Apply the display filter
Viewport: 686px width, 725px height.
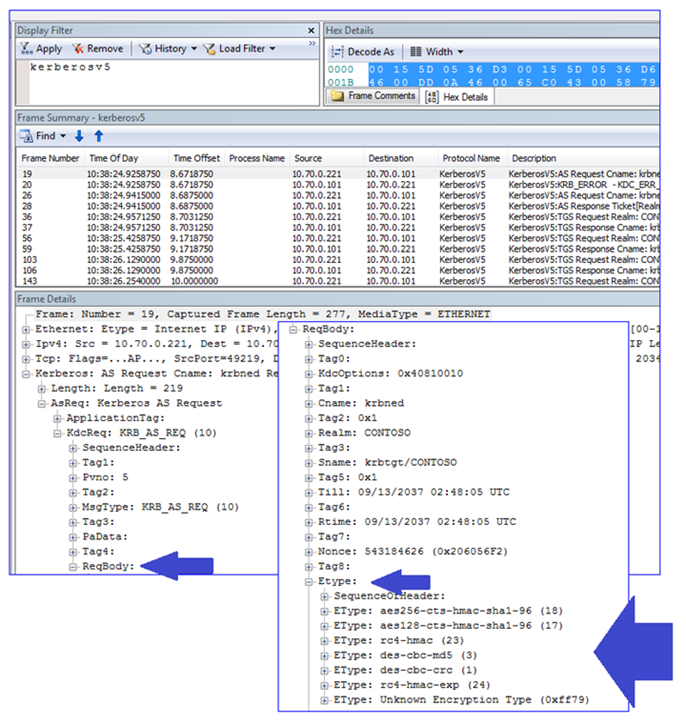coord(41,49)
